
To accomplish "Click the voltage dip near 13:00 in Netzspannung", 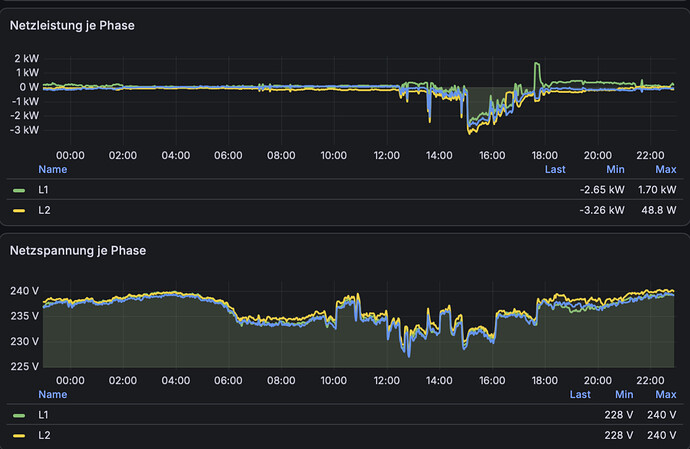I will click(408, 353).
